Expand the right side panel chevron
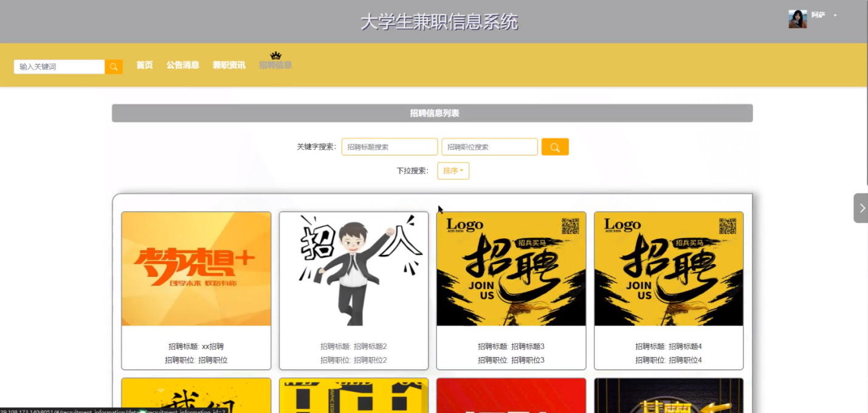 tap(861, 208)
